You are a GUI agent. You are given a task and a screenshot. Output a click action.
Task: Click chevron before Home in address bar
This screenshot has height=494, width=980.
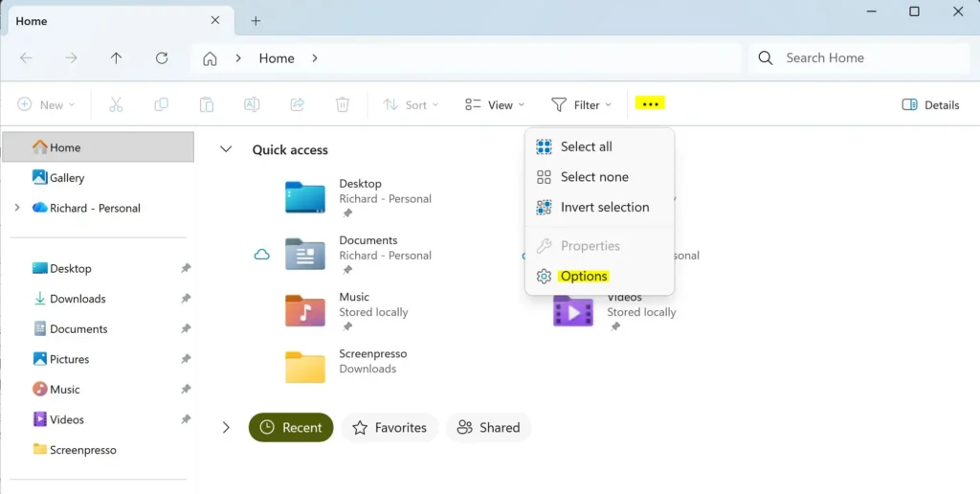point(238,57)
